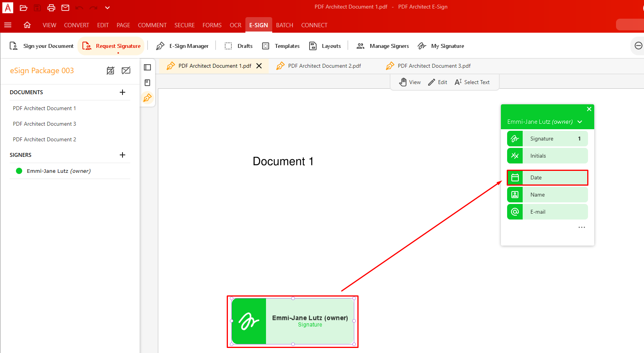Screen dimensions: 644x353
Task: Choose the Signature field
Action: click(x=548, y=139)
